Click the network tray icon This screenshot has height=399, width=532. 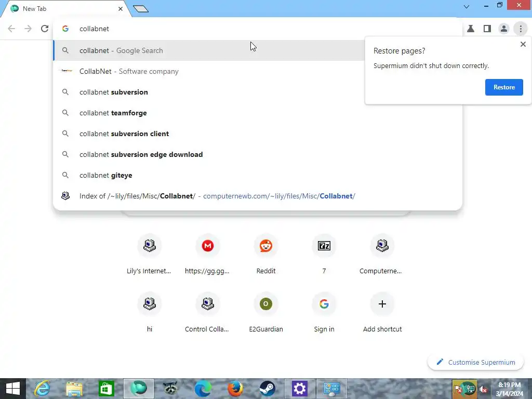[x=470, y=389]
